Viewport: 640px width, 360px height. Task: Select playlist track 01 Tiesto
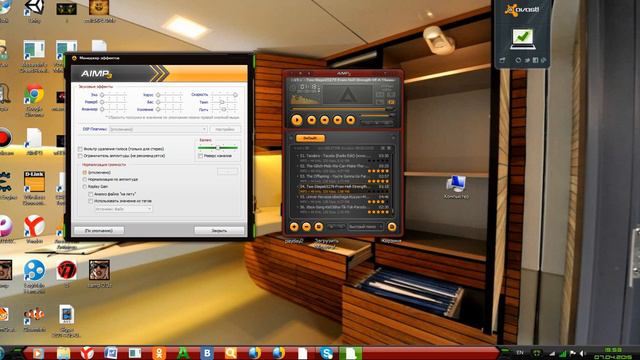pos(343,158)
